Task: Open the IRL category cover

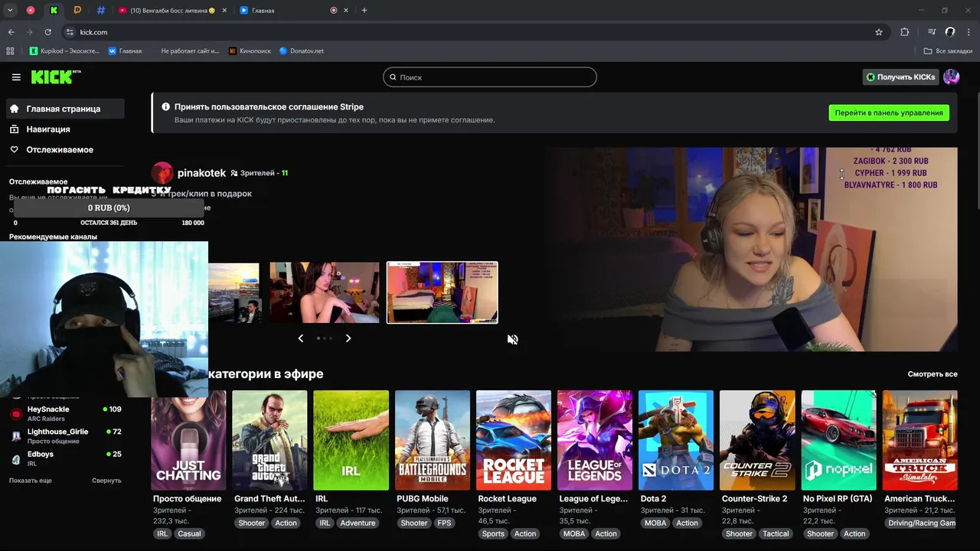Action: (351, 440)
